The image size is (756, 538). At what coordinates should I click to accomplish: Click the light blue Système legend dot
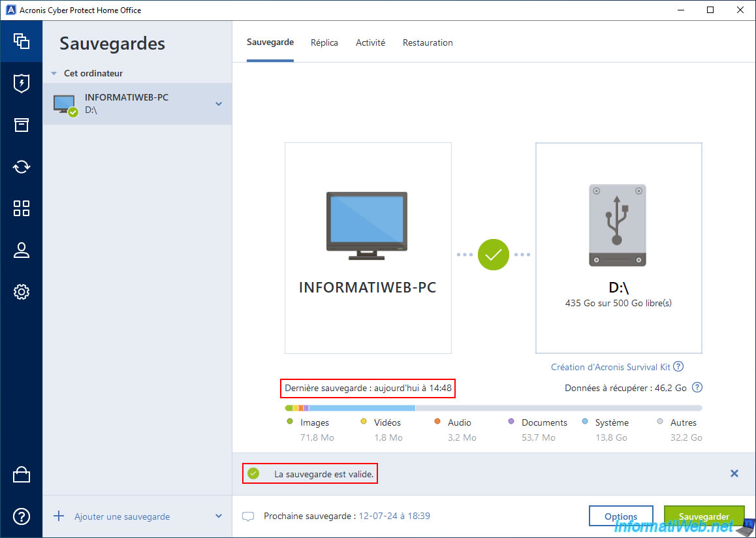(585, 421)
